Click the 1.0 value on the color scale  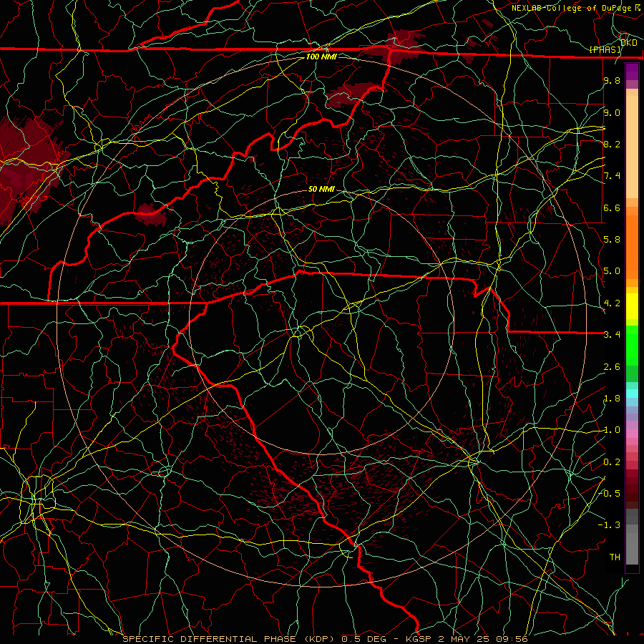(x=612, y=430)
